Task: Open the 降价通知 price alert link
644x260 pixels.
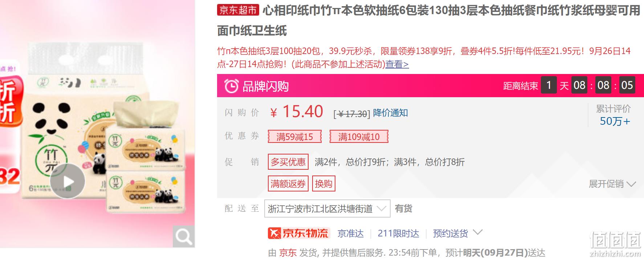Action: point(391,113)
